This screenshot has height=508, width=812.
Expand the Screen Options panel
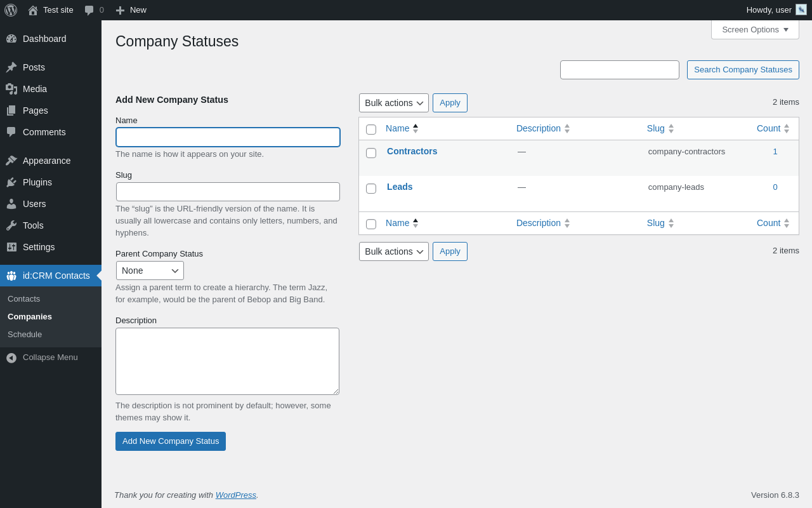pyautogui.click(x=755, y=29)
